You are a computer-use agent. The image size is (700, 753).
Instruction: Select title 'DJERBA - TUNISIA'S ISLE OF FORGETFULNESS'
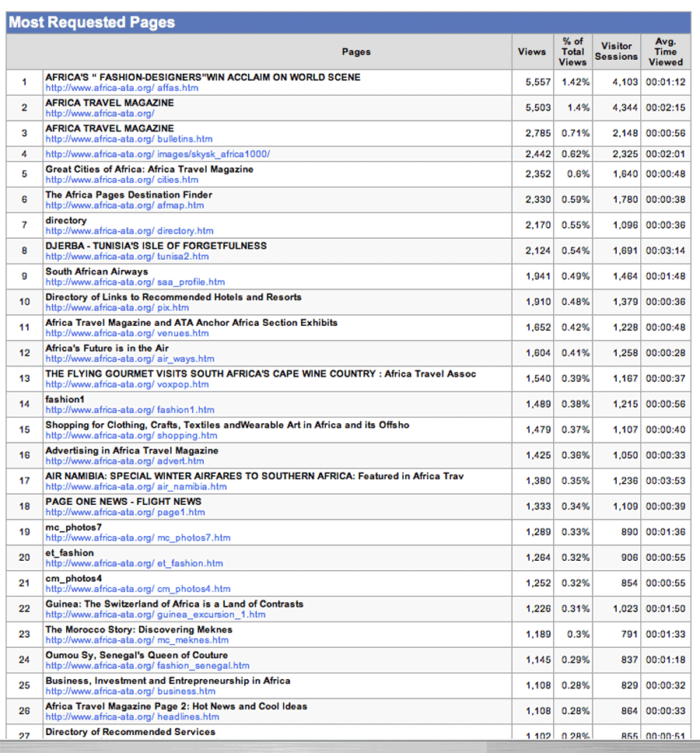pyautogui.click(x=156, y=246)
